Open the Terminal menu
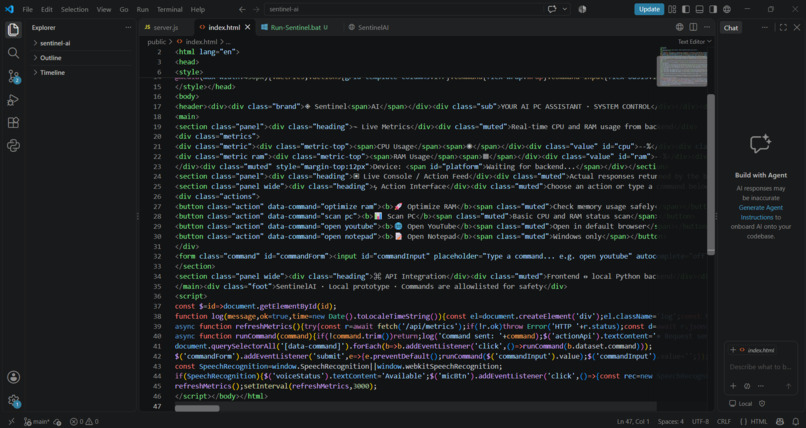The height and width of the screenshot is (428, 806). [170, 9]
